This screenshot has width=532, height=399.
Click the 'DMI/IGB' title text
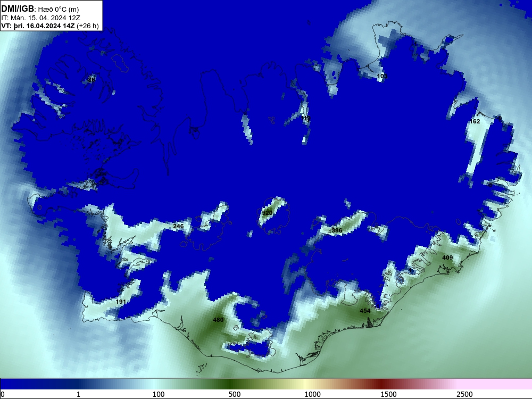(x=18, y=9)
